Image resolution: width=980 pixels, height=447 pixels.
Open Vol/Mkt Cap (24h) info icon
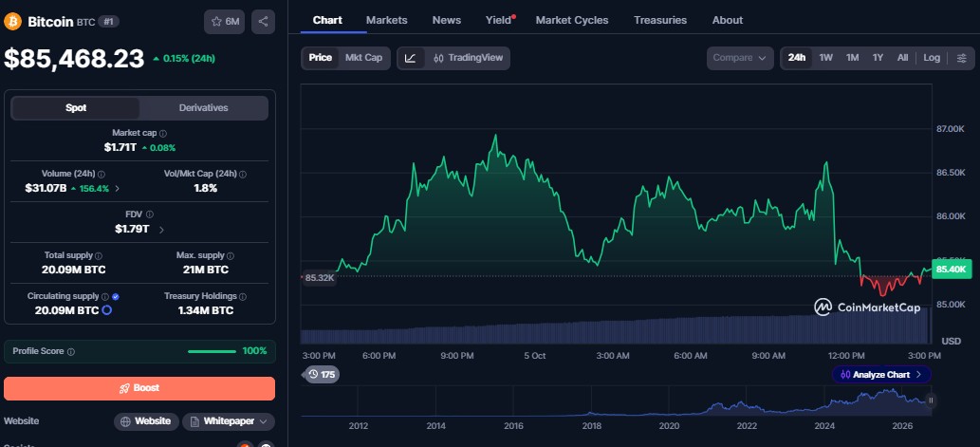243,175
